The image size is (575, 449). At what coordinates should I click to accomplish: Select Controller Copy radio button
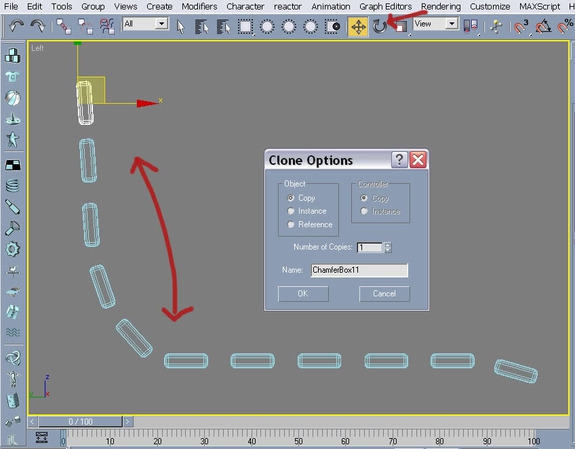pos(364,198)
